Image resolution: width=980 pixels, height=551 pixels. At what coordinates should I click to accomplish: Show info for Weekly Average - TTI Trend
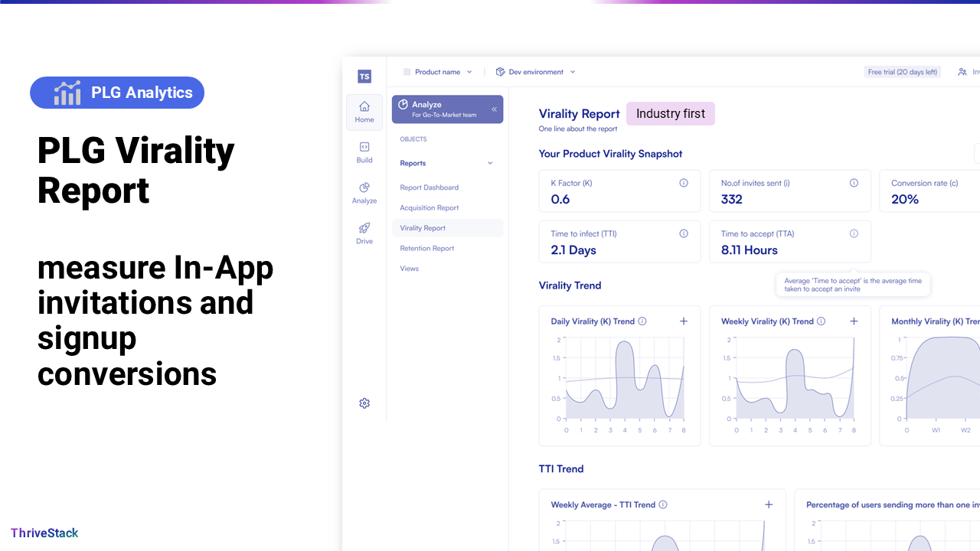663,504
